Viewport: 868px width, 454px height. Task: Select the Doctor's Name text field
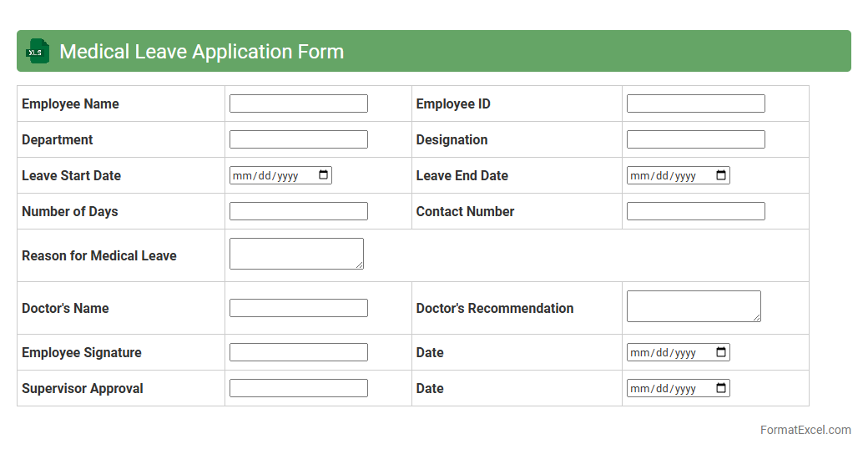(x=298, y=308)
